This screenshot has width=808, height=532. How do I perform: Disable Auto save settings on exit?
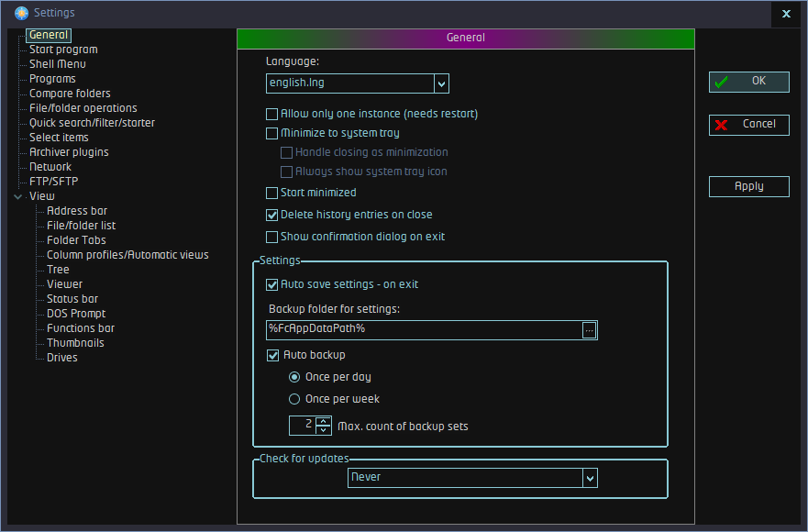[271, 285]
